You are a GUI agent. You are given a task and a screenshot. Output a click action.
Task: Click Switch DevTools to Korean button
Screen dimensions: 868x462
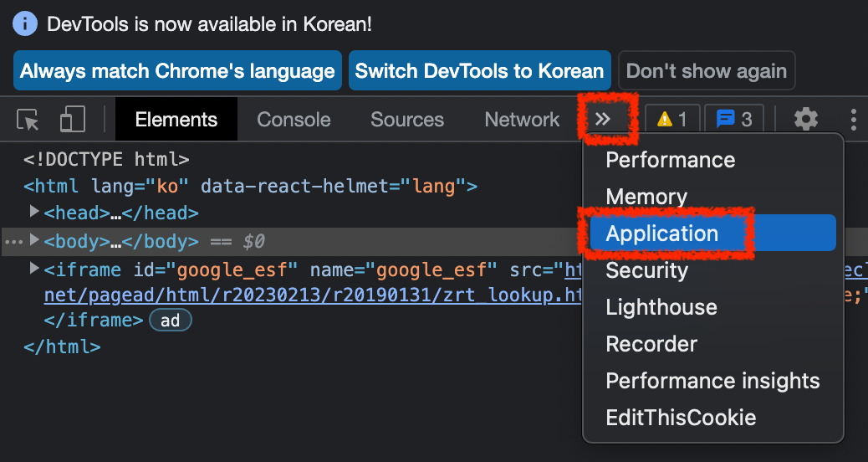tap(479, 70)
